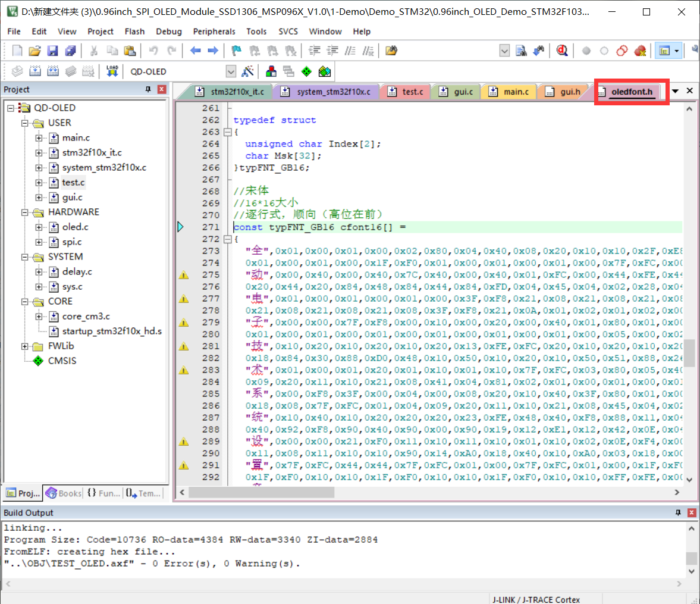This screenshot has width=700, height=604.
Task: Toggle a breakpoint with the gray circle icon
Action: 586,51
